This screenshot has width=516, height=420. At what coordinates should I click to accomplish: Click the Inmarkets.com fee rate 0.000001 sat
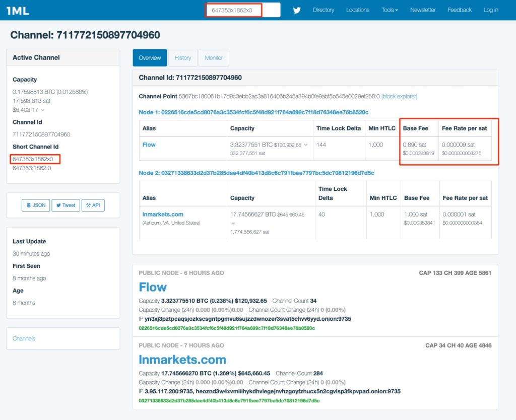[459, 215]
